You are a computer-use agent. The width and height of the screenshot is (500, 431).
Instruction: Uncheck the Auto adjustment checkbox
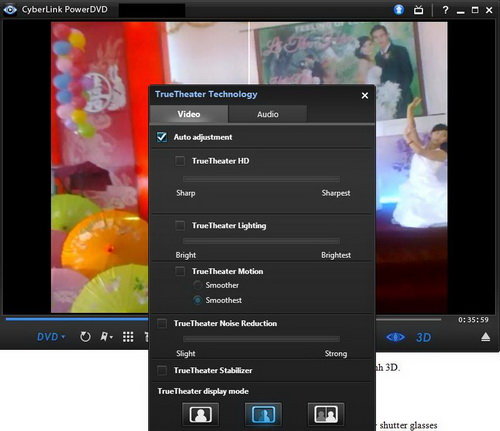(162, 137)
